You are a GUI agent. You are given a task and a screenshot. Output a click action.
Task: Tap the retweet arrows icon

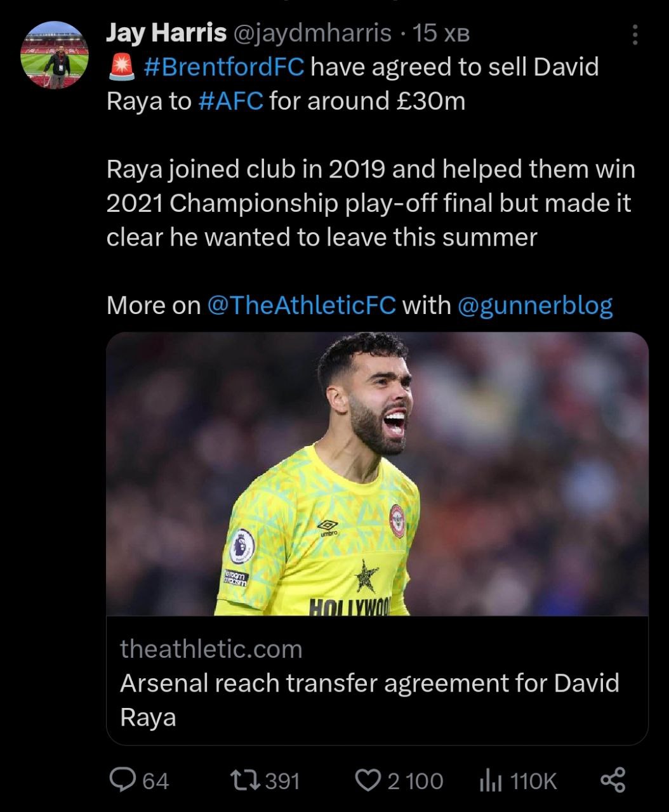(x=245, y=780)
